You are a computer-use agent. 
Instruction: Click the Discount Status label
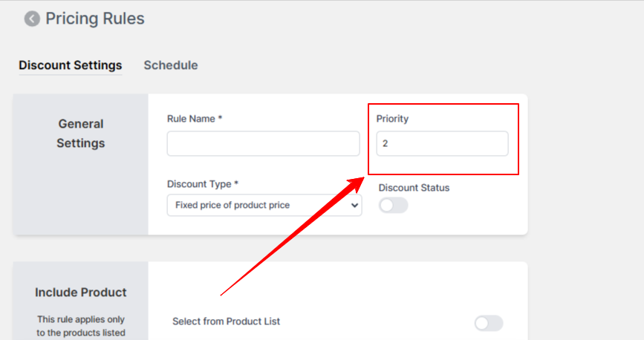point(414,188)
